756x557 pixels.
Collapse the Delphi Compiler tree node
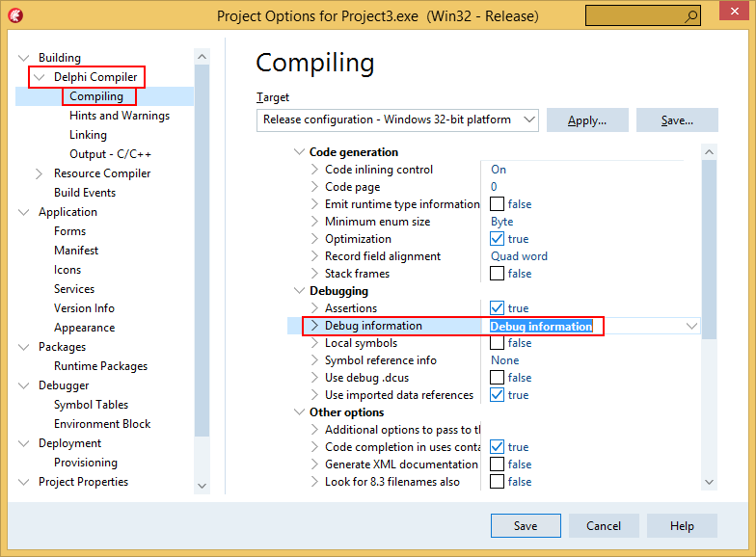tap(39, 77)
